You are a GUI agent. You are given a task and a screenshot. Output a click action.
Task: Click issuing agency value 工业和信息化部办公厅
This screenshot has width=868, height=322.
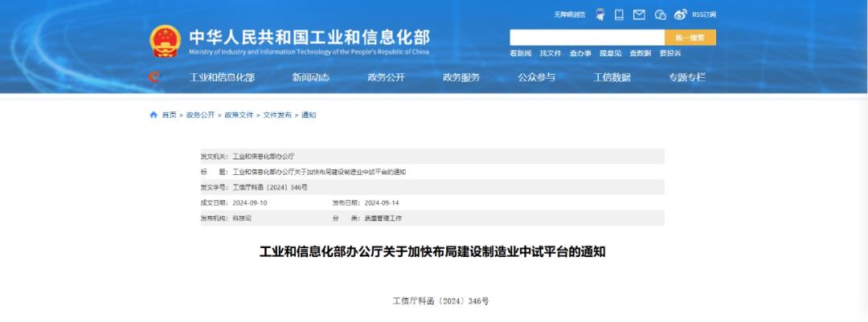coord(264,157)
